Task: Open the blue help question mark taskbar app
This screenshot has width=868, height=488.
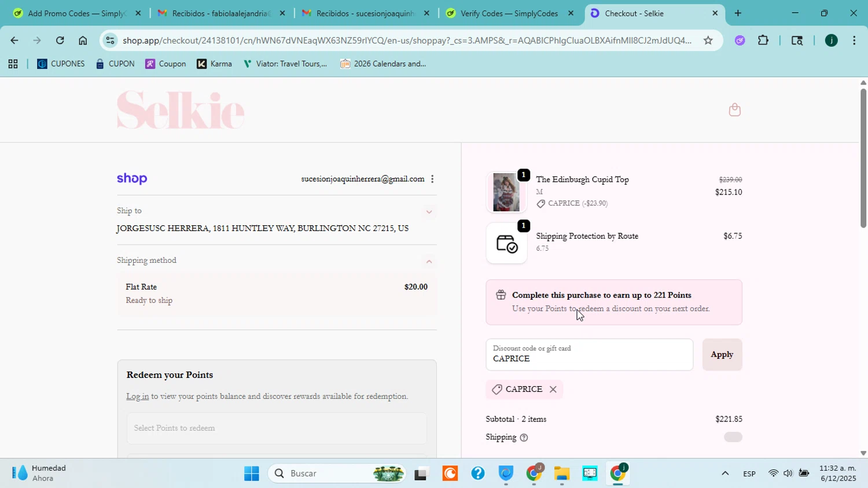Action: click(478, 474)
